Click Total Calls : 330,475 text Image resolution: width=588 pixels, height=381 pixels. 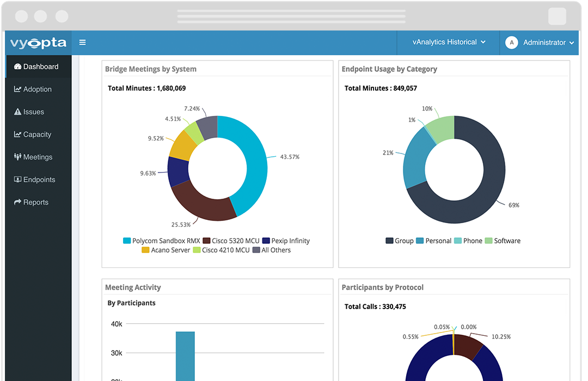pyautogui.click(x=375, y=306)
